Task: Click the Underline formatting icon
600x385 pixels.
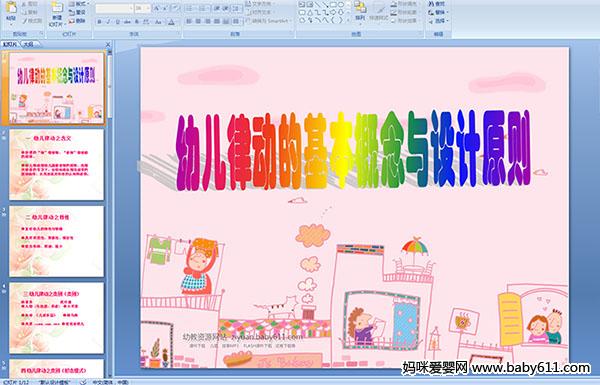Action: point(117,22)
